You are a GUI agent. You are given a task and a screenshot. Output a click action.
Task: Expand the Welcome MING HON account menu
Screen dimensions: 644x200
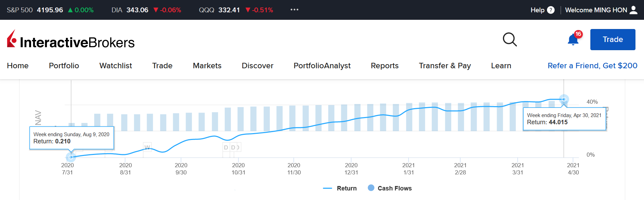596,10
